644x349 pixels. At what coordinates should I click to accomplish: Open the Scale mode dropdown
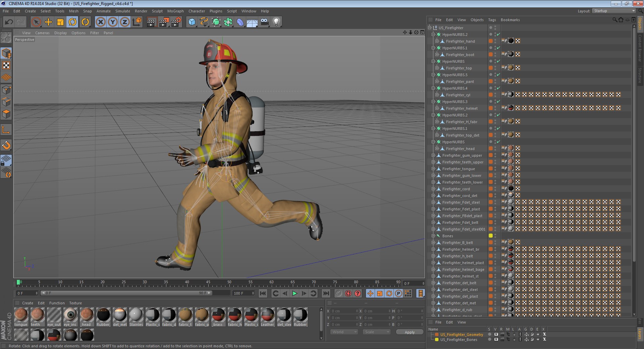click(377, 332)
